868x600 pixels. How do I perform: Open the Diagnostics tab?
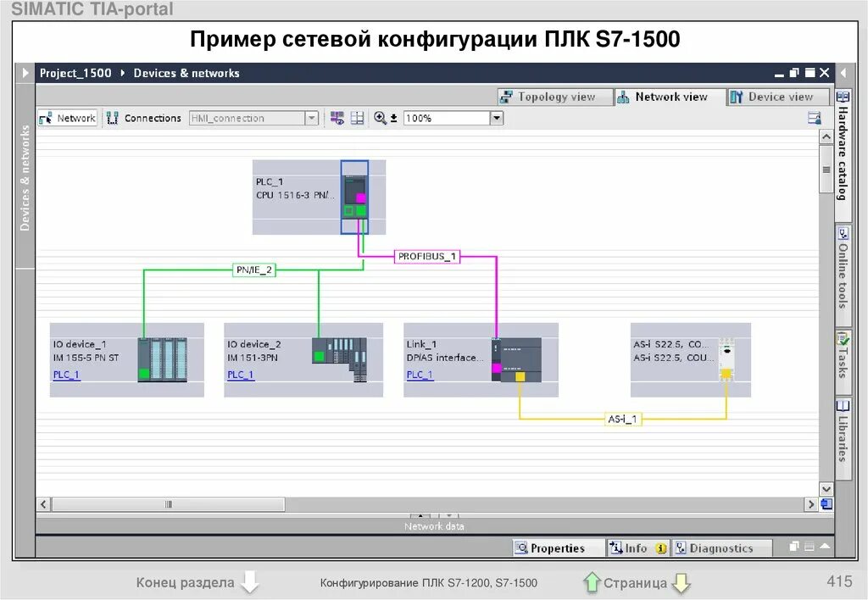pyautogui.click(x=721, y=548)
